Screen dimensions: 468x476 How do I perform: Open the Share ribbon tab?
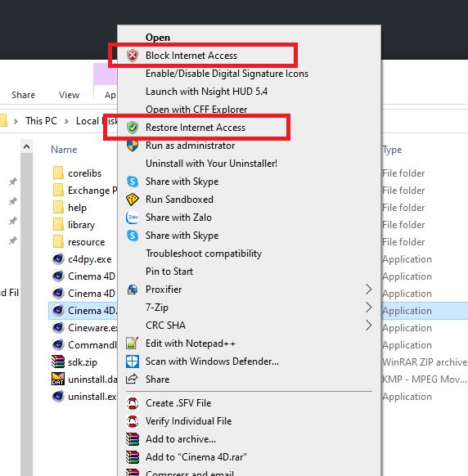pyautogui.click(x=23, y=95)
